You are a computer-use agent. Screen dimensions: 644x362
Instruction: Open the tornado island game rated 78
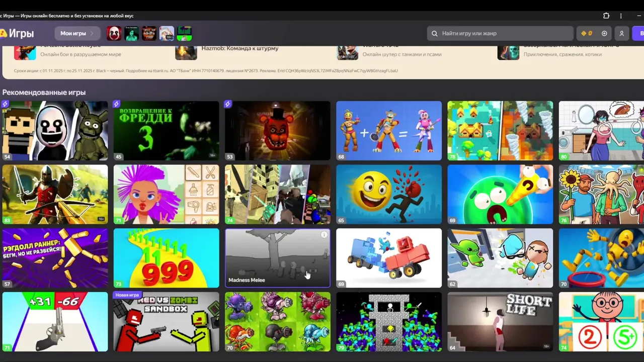pyautogui.click(x=500, y=131)
